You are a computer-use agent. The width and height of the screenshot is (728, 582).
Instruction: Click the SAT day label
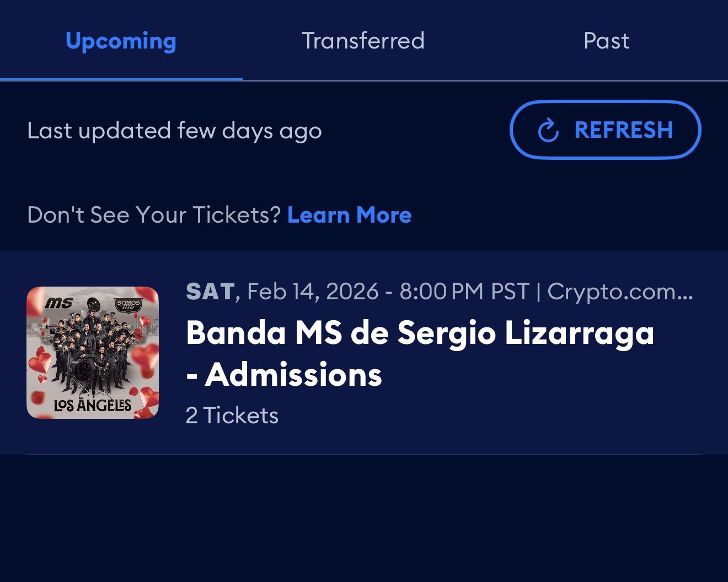click(x=210, y=292)
